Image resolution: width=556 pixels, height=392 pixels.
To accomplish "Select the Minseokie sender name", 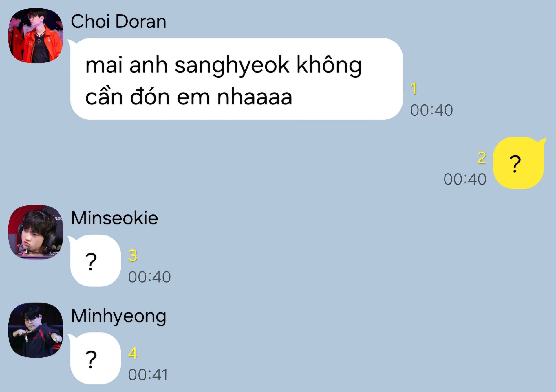I will [114, 218].
